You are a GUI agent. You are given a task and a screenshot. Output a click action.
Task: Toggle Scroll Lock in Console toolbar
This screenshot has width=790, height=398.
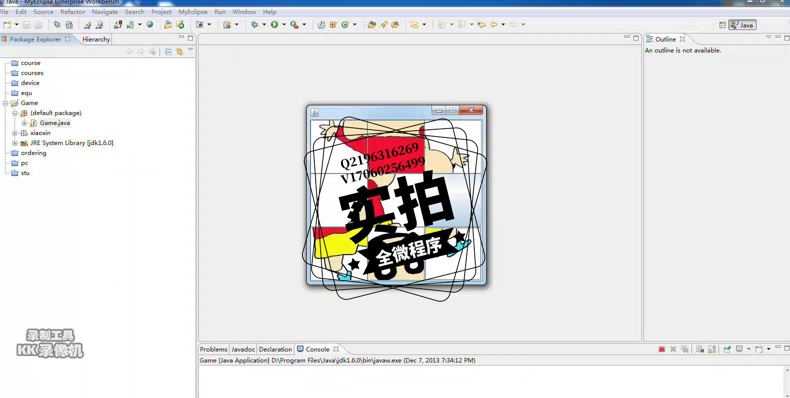(712, 349)
